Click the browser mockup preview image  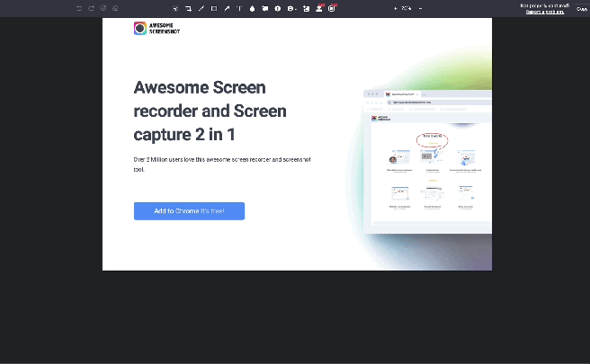[427, 162]
